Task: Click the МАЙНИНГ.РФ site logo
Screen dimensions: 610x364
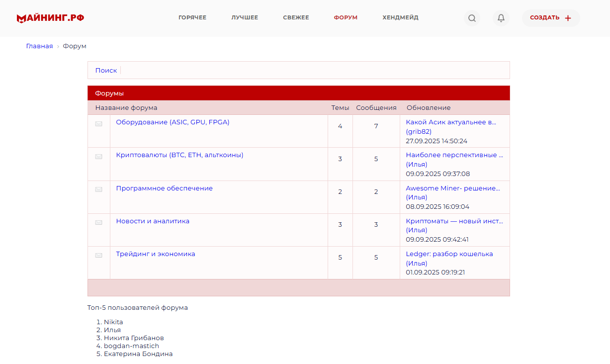Action: click(50, 18)
